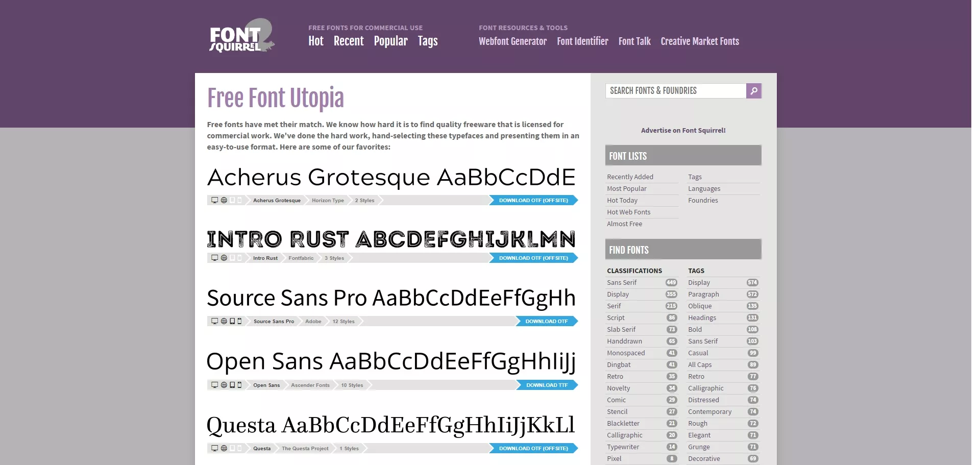This screenshot has width=980, height=465.
Task: Click The Questa Project foundry link
Action: pos(305,448)
